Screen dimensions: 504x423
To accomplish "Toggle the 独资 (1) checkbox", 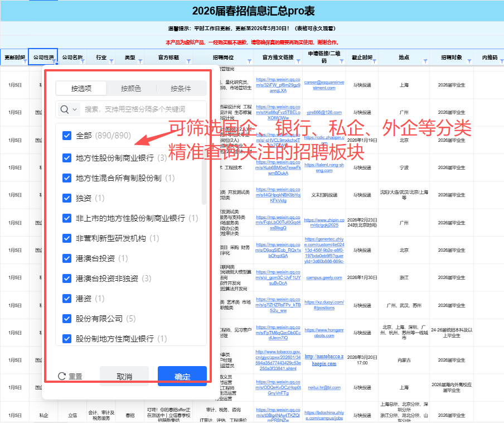I will pos(67,197).
